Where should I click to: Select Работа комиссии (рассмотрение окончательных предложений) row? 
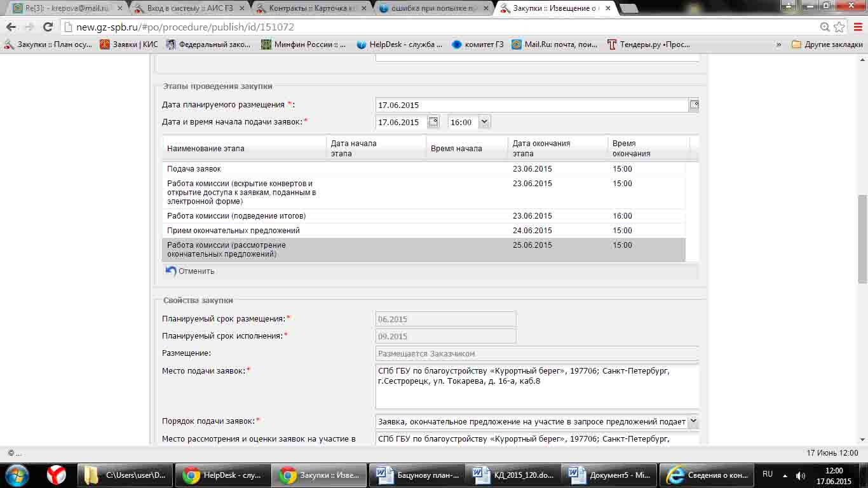[424, 250]
